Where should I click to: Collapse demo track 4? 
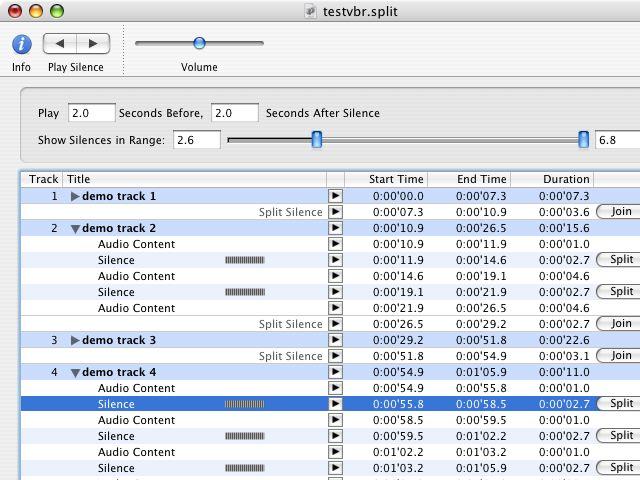click(x=75, y=373)
